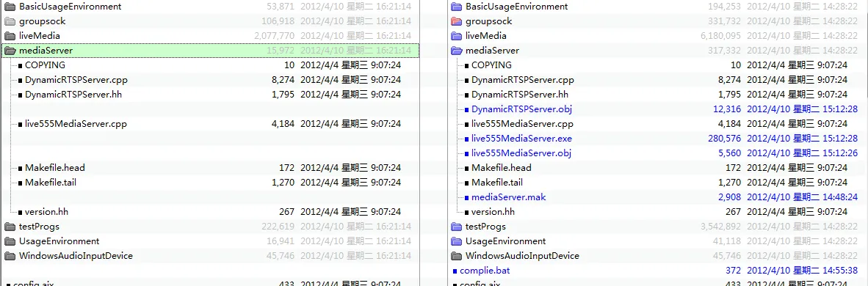This screenshot has width=868, height=286.
Task: Select live555MediaServer.cpp in the right pane
Action: (523, 123)
